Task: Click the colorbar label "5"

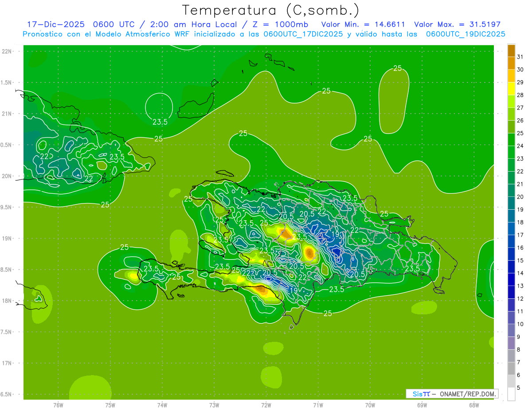Action: pyautogui.click(x=519, y=388)
